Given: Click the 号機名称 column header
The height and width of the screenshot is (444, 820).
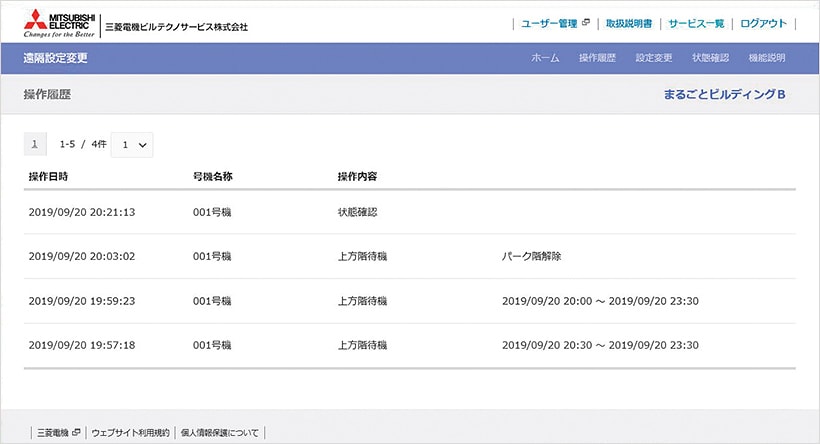Looking at the screenshot, I should click(x=212, y=177).
